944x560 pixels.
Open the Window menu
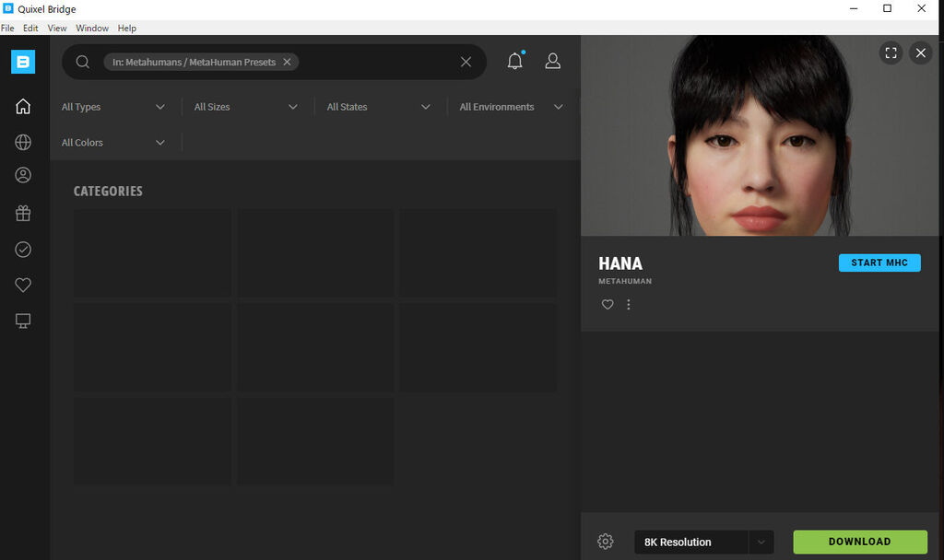(92, 29)
